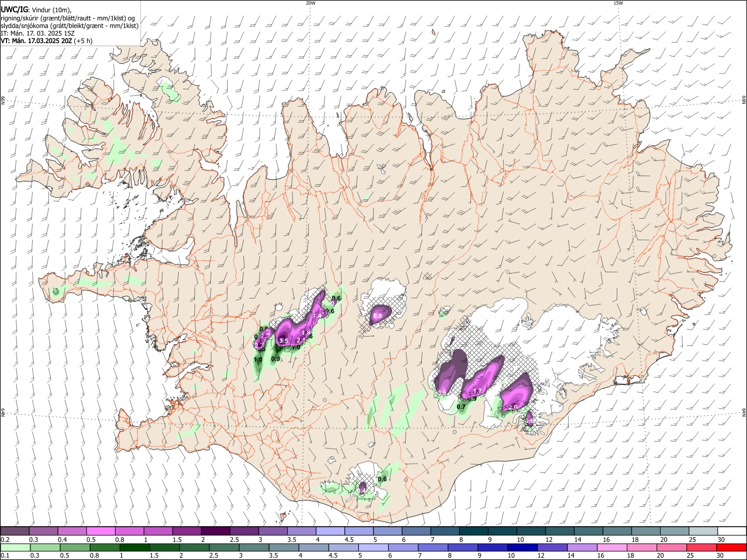Click the '1.8' snowfall value on the map
The width and height of the screenshot is (747, 560).
coord(306,332)
